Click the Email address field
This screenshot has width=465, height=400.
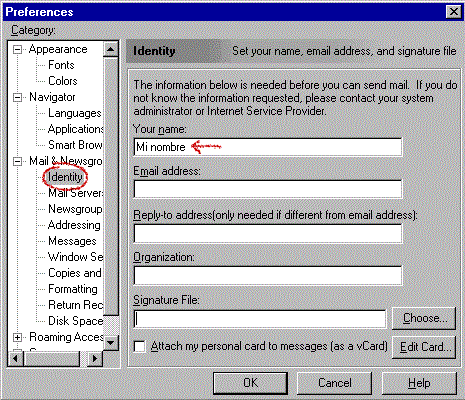(x=268, y=189)
